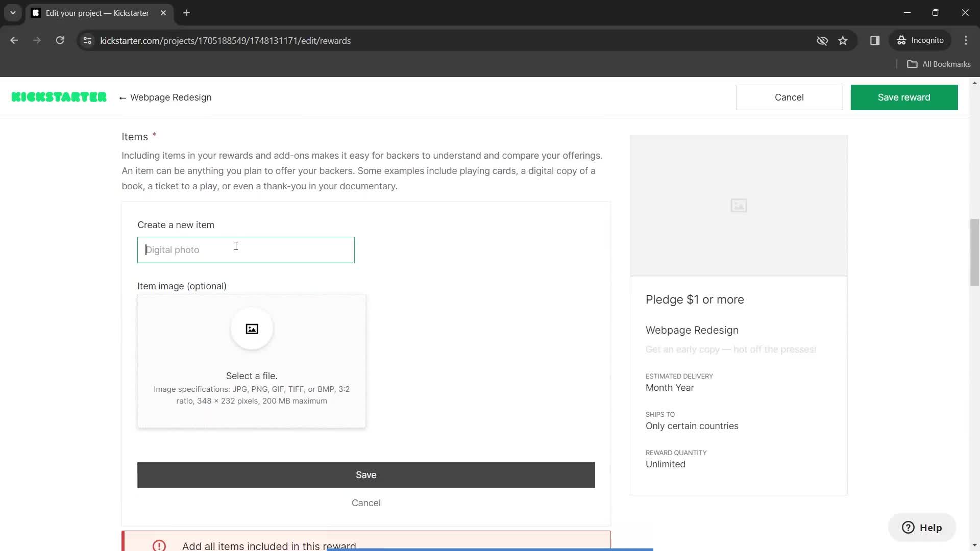Screen dimensions: 980x551
Task: Click the warning/error circle icon at bottom
Action: 160,545
